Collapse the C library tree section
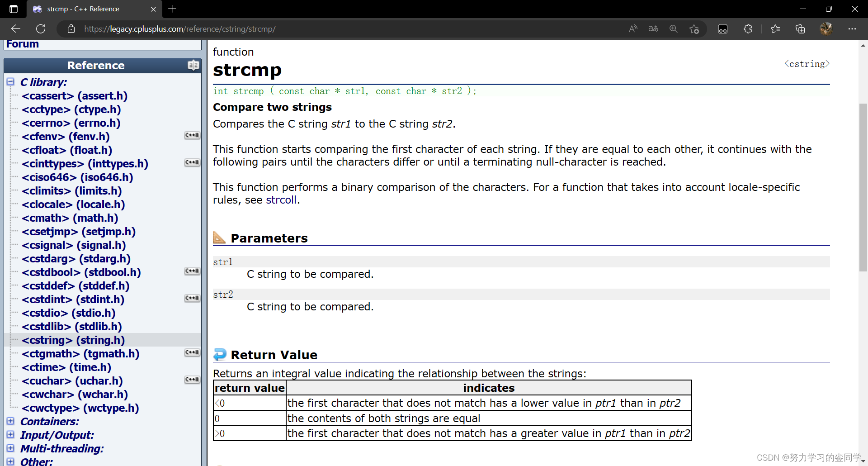This screenshot has height=466, width=868. 10,82
